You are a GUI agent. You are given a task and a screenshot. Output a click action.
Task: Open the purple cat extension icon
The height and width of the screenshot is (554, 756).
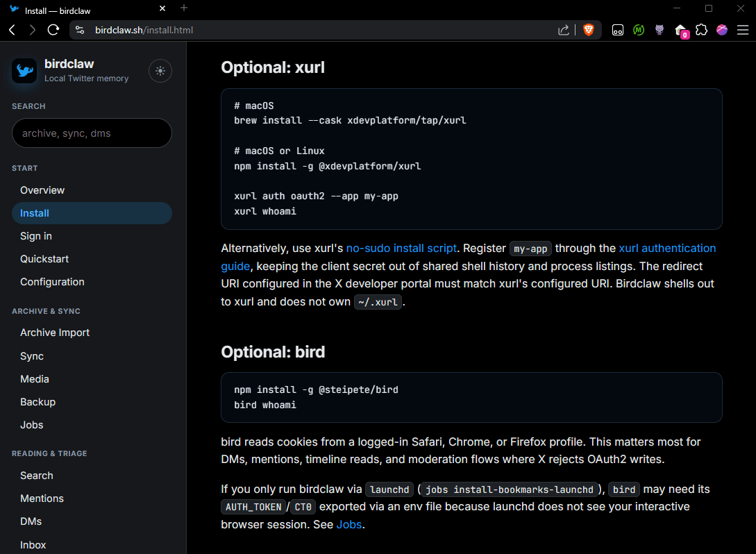tap(659, 30)
